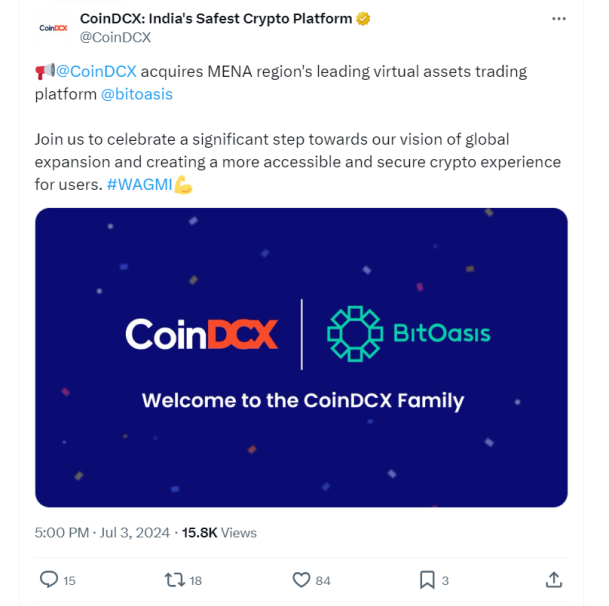The height and width of the screenshot is (606, 609).
Task: Open the CoinDCX display name in the header
Action: 216,18
